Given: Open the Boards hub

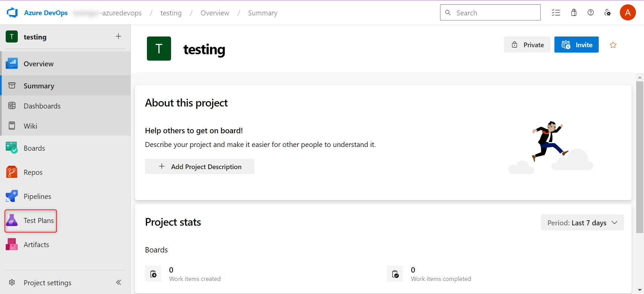Looking at the screenshot, I should [x=34, y=148].
